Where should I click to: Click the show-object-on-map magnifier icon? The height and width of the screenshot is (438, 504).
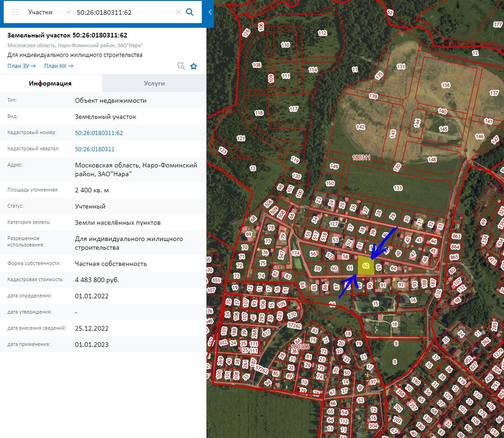click(181, 66)
